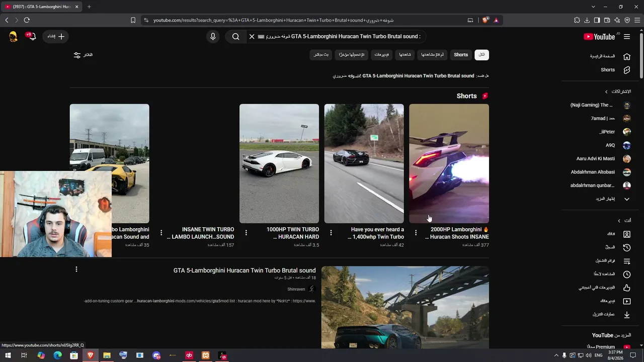The image size is (644, 362).
Task: Open Windows Start menu
Action: (8, 355)
